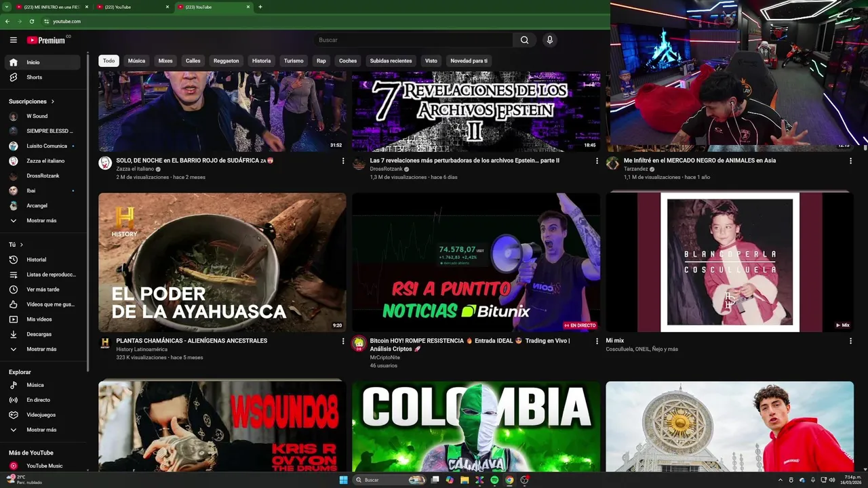Viewport: 868px width, 488px height.
Task: Expand Mostrar más below Descargas
Action: 42,349
